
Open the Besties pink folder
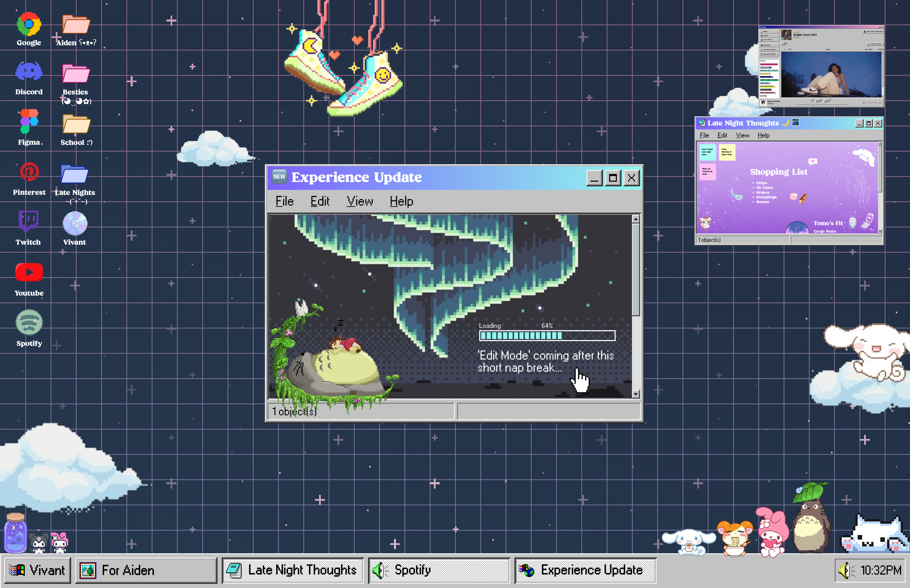tap(76, 74)
